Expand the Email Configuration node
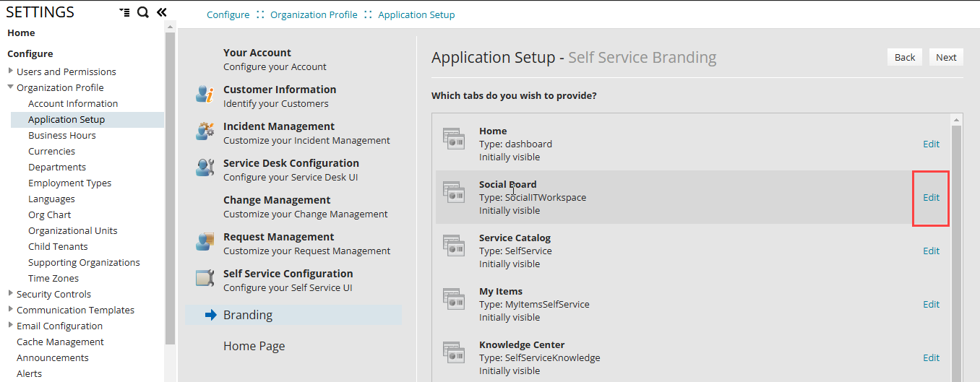The height and width of the screenshot is (382, 980). 11,326
